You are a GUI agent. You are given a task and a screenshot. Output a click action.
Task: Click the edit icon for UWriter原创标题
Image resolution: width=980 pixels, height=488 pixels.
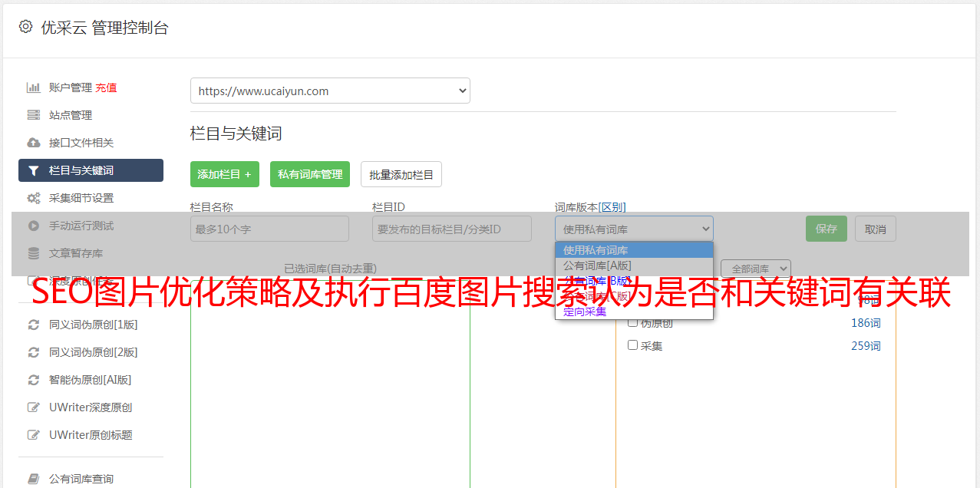(34, 435)
